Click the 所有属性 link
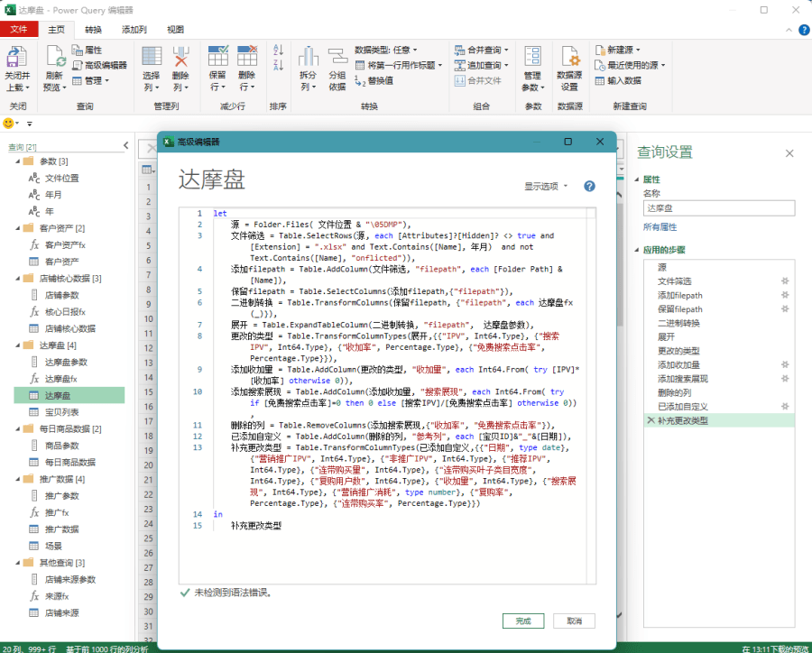 [660, 226]
